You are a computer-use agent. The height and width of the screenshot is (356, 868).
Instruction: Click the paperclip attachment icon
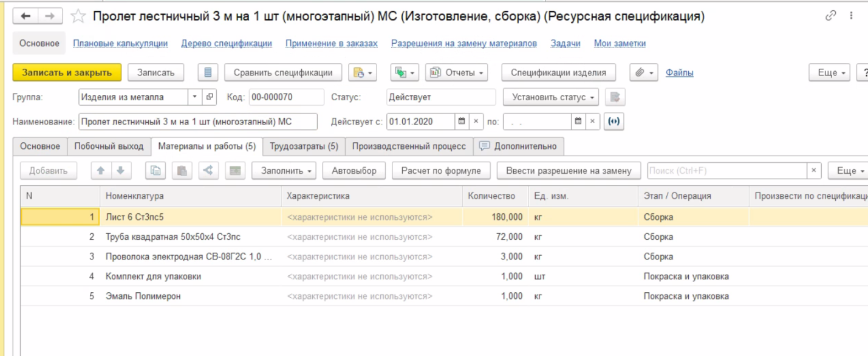(x=640, y=72)
